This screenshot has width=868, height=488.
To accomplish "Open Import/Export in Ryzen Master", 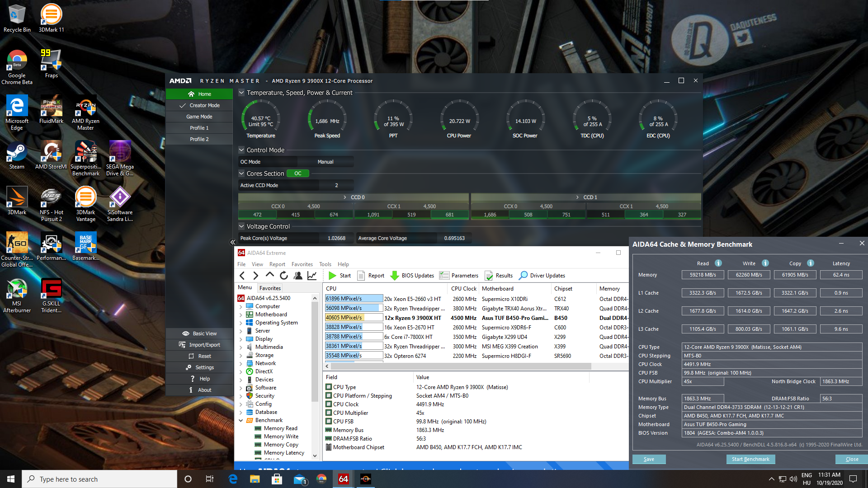I will [x=199, y=345].
